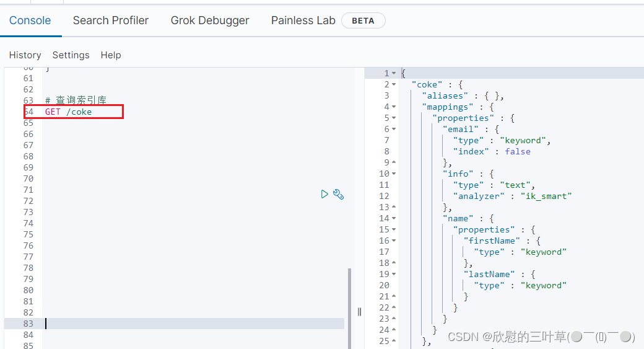
Task: Collapse the "info" field at line 10
Action: coord(394,174)
